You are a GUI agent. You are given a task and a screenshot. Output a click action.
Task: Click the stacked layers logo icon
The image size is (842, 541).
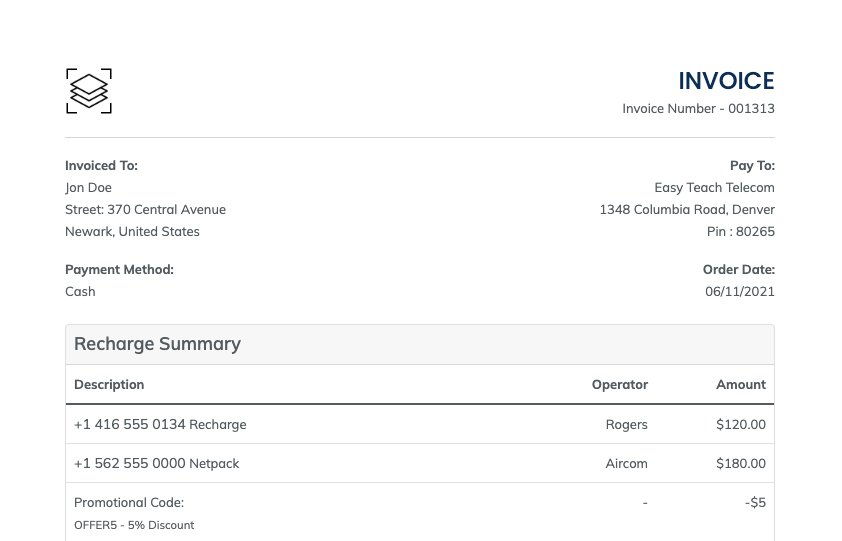point(88,91)
